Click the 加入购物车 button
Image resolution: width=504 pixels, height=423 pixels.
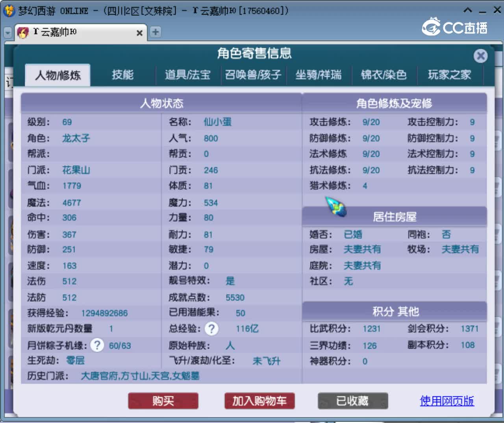coord(259,401)
